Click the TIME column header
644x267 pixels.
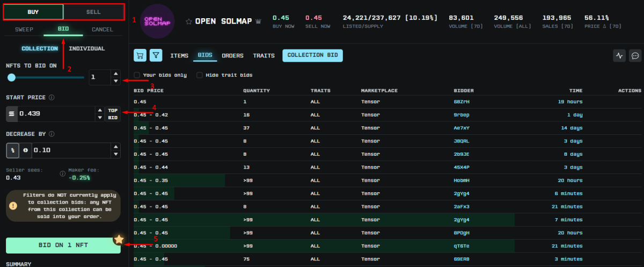coord(575,90)
